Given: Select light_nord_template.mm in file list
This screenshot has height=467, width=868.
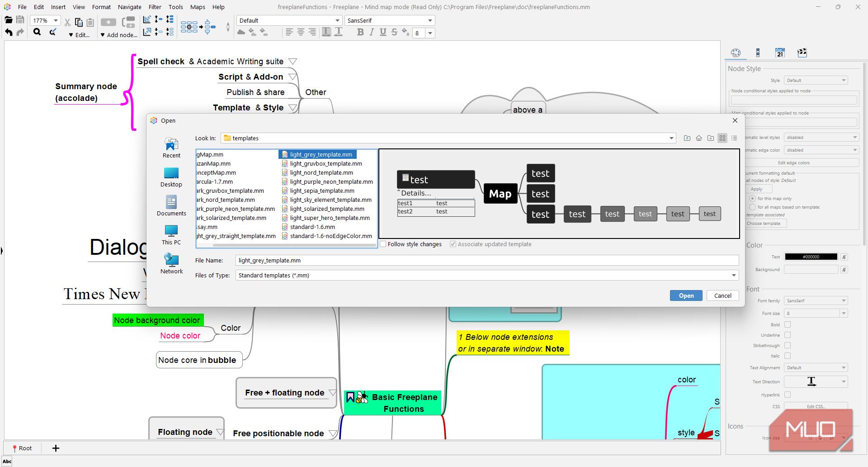Looking at the screenshot, I should point(321,172).
